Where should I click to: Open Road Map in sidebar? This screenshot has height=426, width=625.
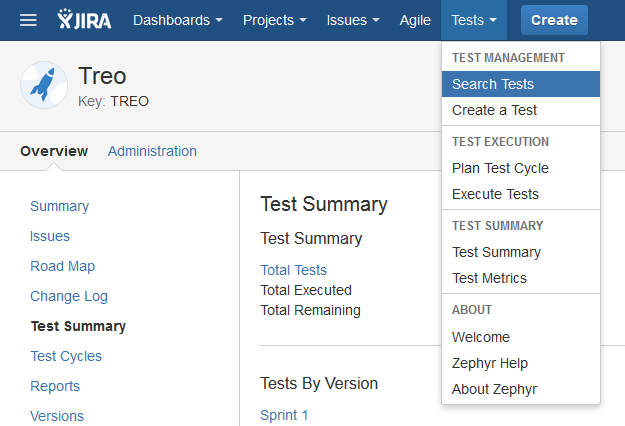tap(62, 266)
